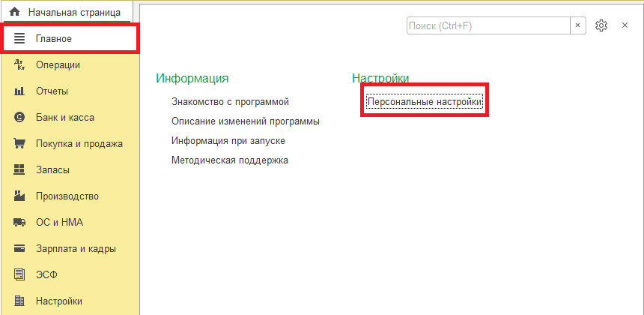The image size is (644, 315).
Task: Open Описание изменений программы
Action: (x=245, y=121)
